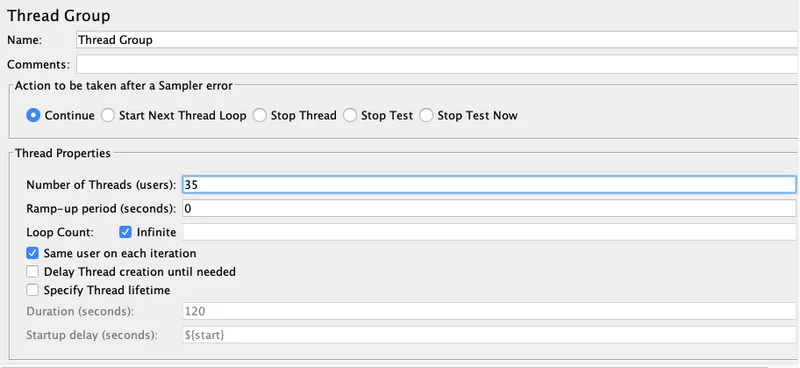The width and height of the screenshot is (800, 368).
Task: Choose the Stop Test radio option
Action: click(350, 115)
